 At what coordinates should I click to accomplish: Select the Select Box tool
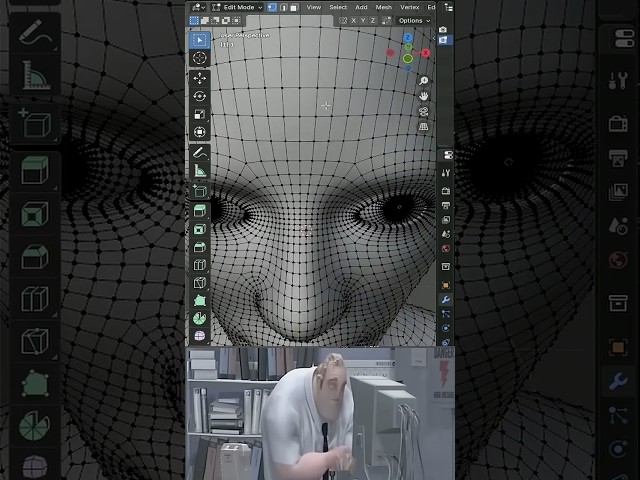coord(200,40)
